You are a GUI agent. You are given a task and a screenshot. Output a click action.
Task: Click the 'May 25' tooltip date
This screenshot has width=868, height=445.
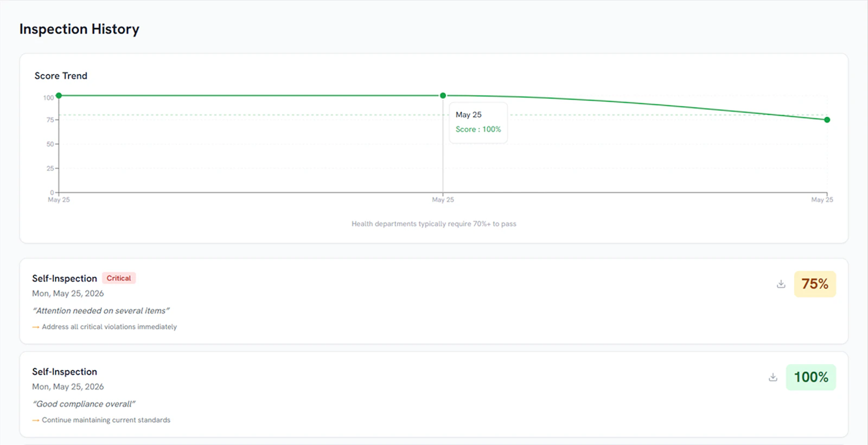pos(469,115)
